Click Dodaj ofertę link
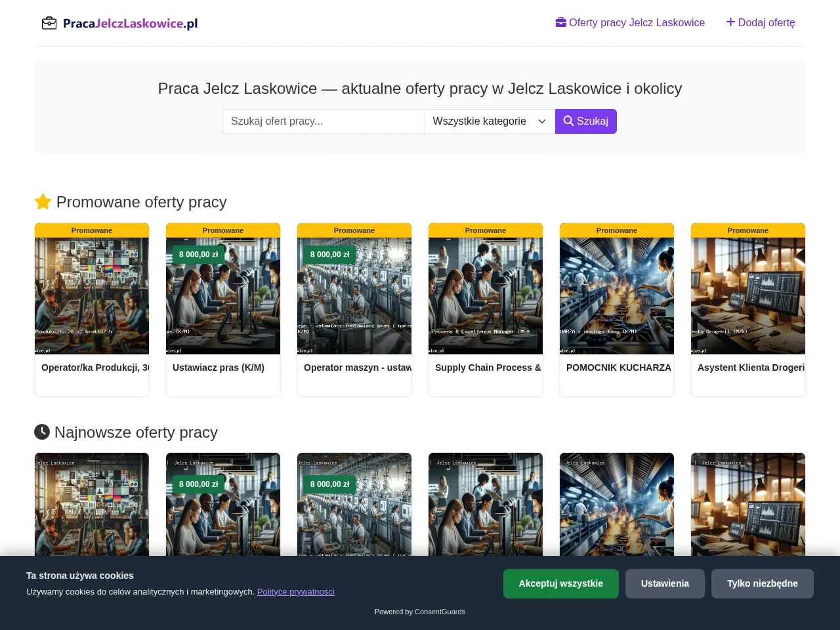 coord(761,22)
